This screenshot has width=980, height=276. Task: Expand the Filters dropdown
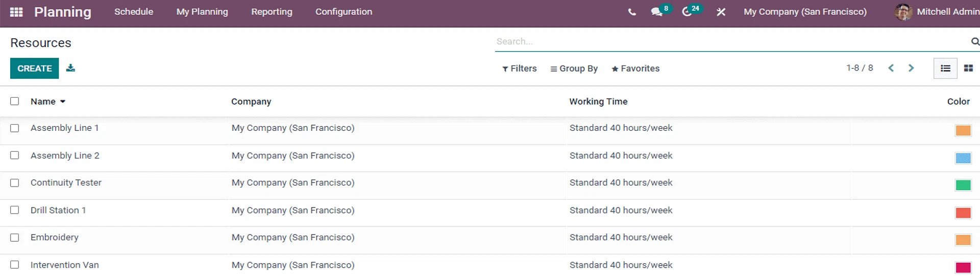519,68
